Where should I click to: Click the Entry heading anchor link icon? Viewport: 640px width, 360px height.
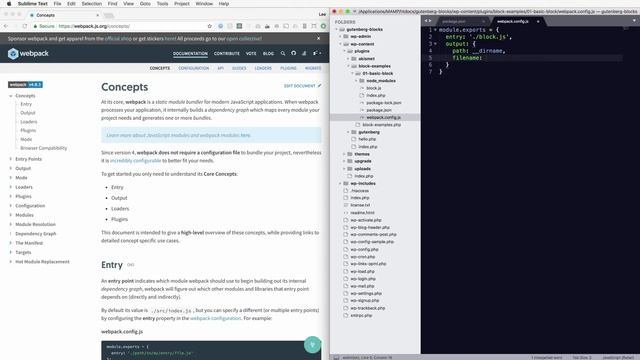[x=130, y=265]
